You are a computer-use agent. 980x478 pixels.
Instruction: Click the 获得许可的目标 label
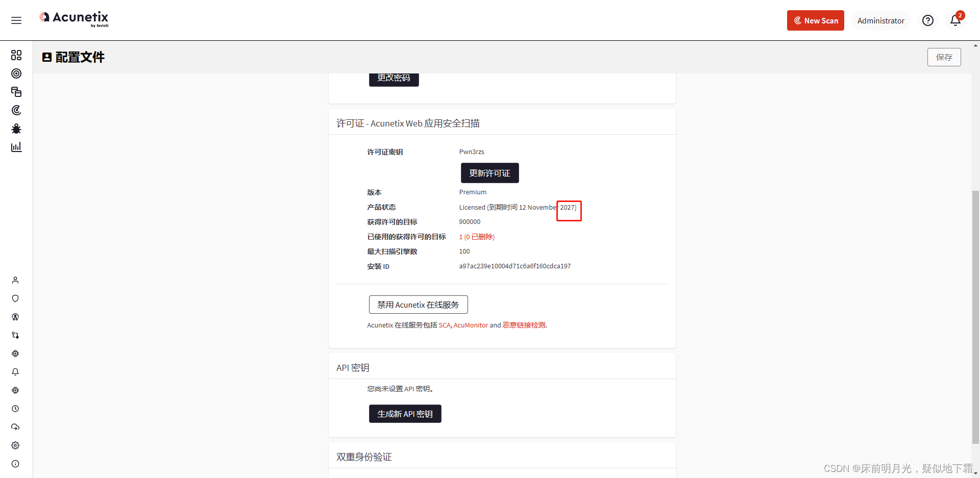pyautogui.click(x=392, y=222)
